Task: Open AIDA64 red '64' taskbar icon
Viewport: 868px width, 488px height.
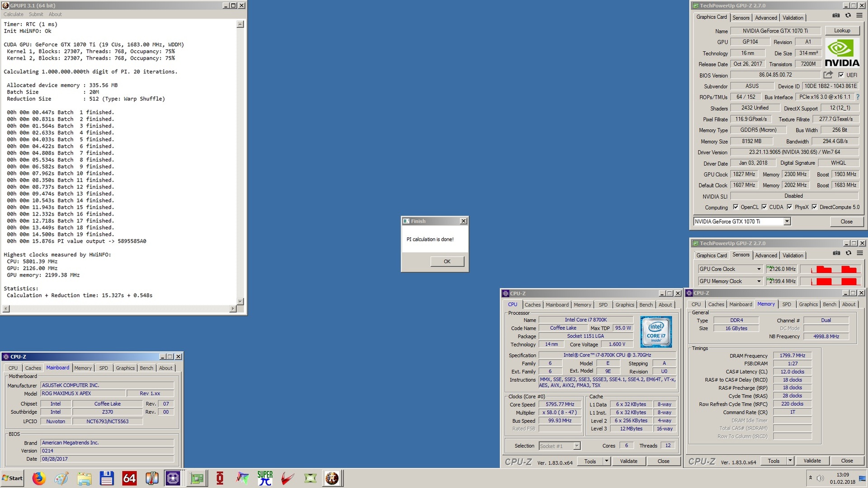Action: pos(129,478)
